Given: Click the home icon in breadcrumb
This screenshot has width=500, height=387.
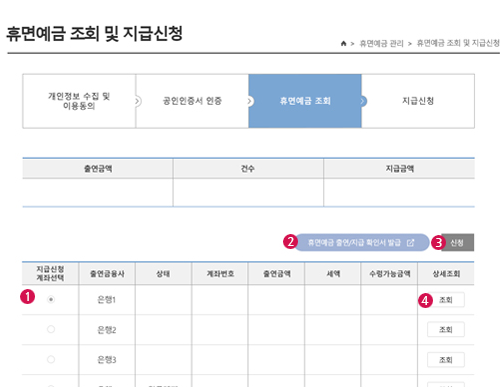Looking at the screenshot, I should click(343, 44).
